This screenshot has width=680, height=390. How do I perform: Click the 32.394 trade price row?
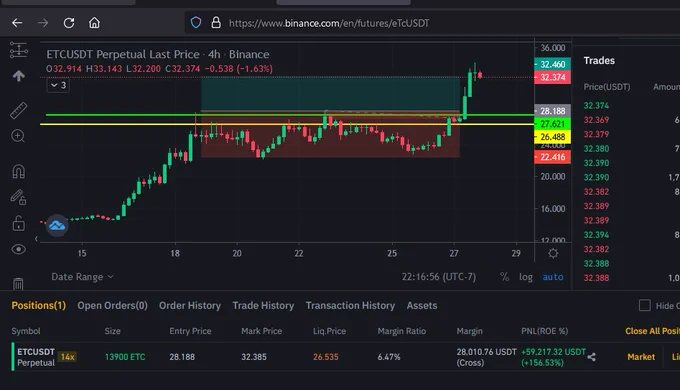pos(596,235)
